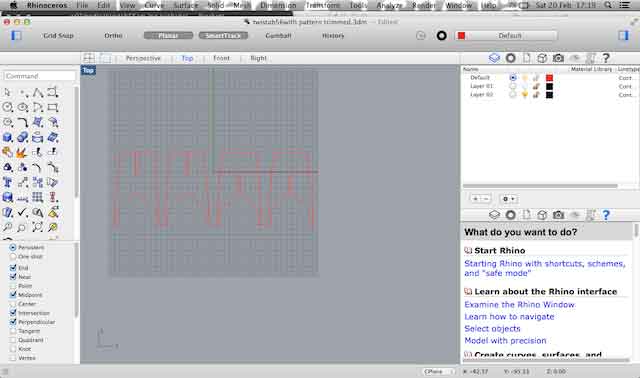Toggle Layer 02 visibility light bulb

coord(525,95)
